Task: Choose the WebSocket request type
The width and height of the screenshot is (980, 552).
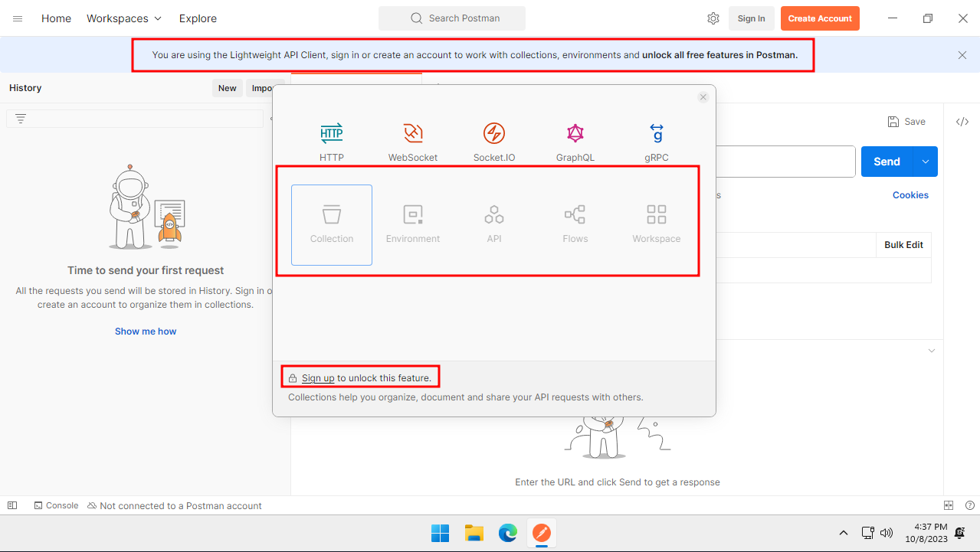Action: pyautogui.click(x=413, y=134)
